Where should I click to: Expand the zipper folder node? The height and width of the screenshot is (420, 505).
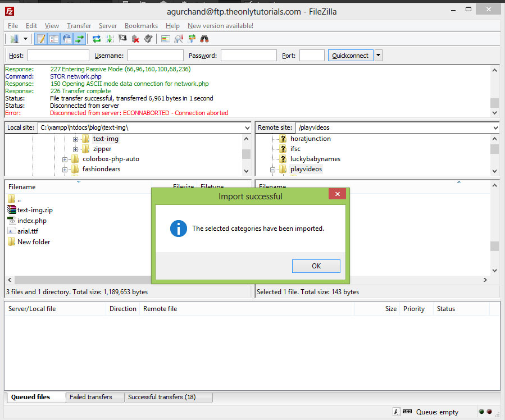coord(75,149)
